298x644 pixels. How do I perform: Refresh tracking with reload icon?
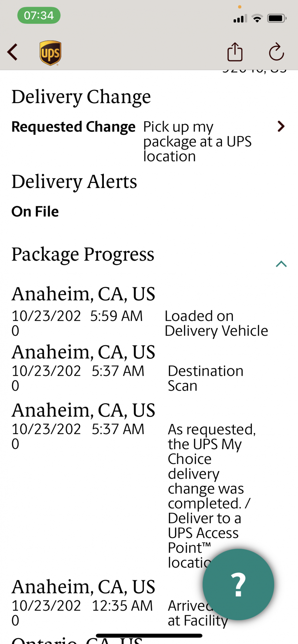[x=276, y=52]
